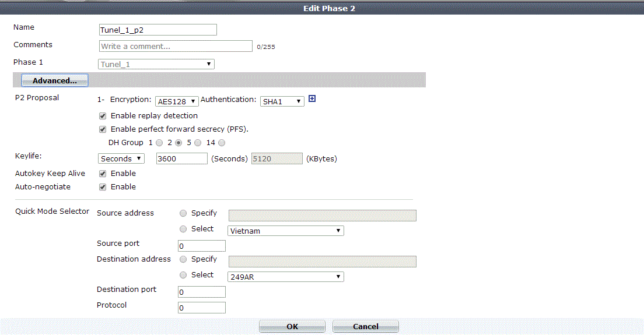Click the Source address Specify text field
This screenshot has height=335, width=644.
tap(323, 215)
